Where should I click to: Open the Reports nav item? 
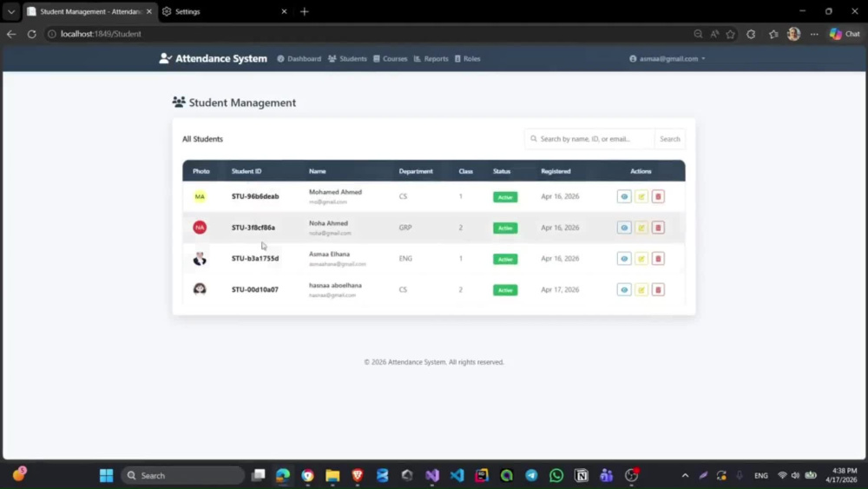(431, 59)
